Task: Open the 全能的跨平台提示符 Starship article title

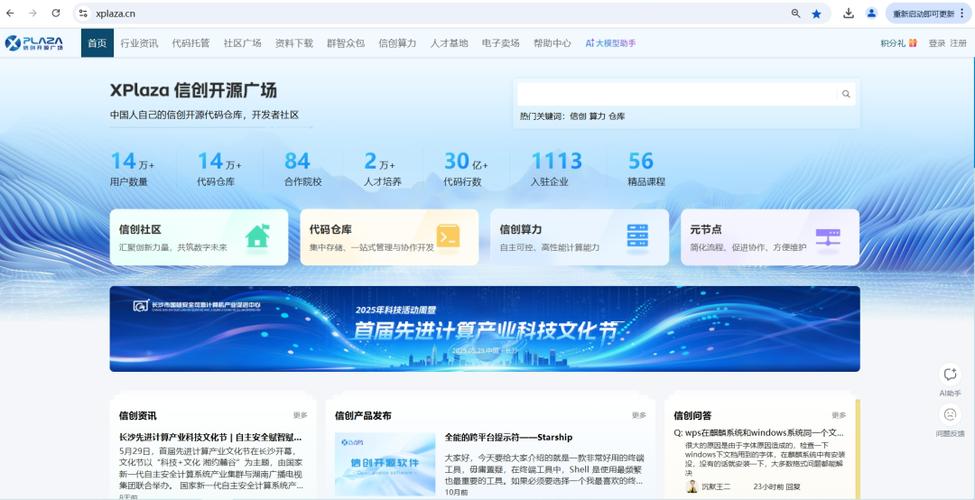Action: click(509, 437)
